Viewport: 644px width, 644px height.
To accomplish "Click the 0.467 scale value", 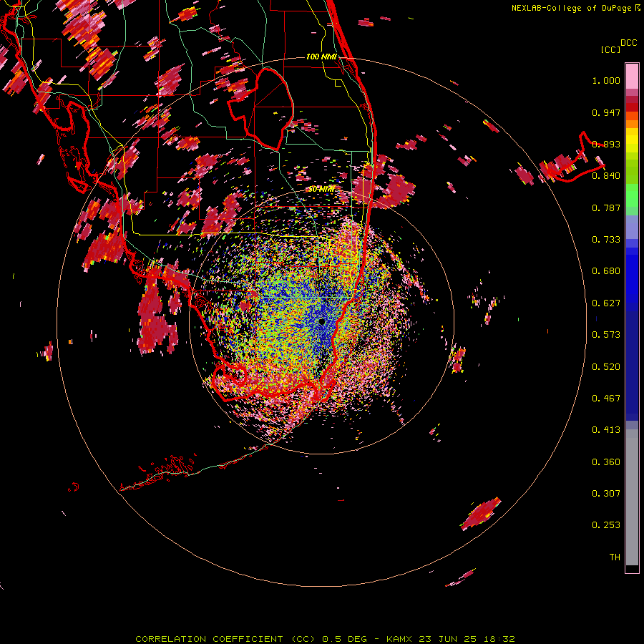I will click(606, 399).
